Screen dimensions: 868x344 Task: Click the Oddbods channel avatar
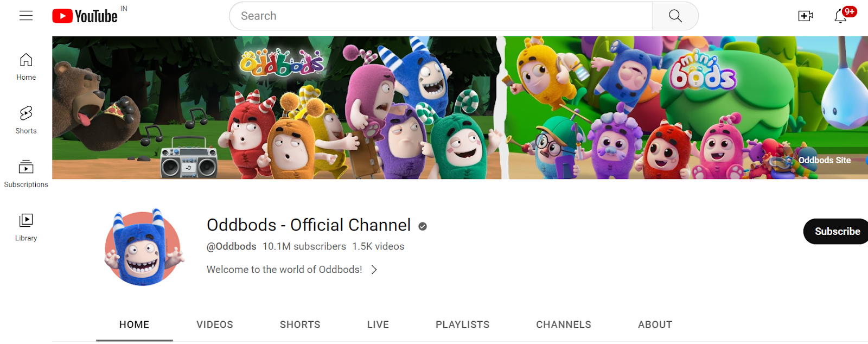143,247
